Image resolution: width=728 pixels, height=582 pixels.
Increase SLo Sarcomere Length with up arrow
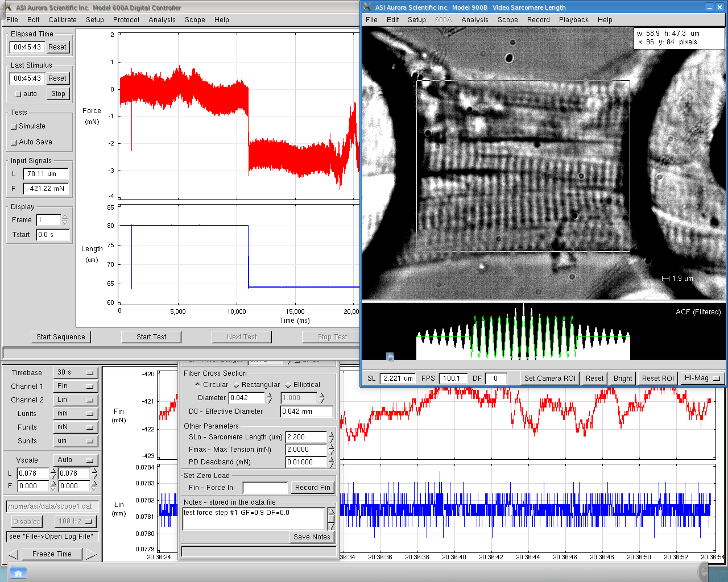tap(331, 434)
